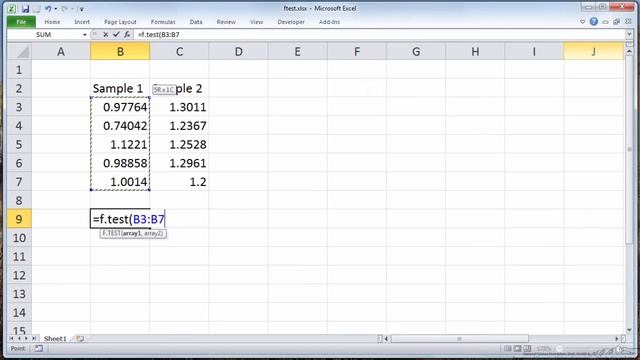Click cell C7 containing 1.2

click(179, 182)
